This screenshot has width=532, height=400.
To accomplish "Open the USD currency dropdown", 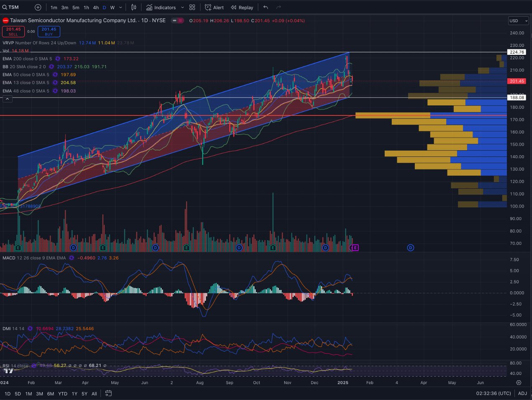I will click(x=518, y=21).
